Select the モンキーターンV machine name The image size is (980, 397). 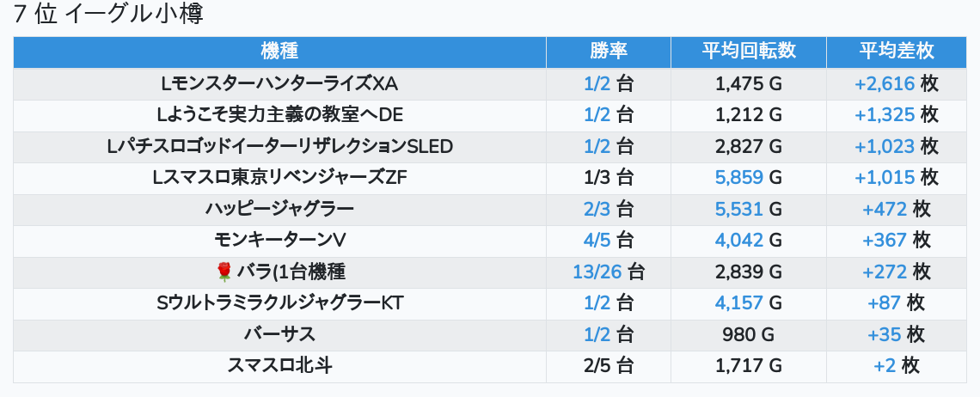tap(279, 241)
